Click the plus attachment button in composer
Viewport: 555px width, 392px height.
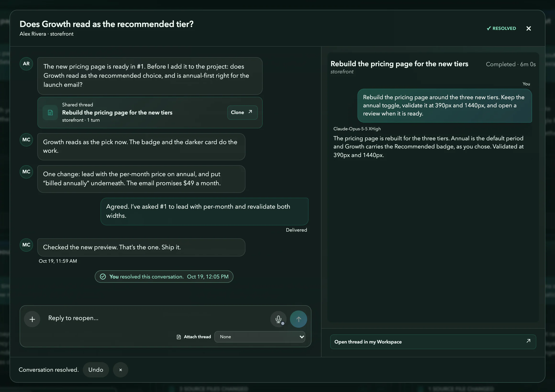pyautogui.click(x=32, y=319)
